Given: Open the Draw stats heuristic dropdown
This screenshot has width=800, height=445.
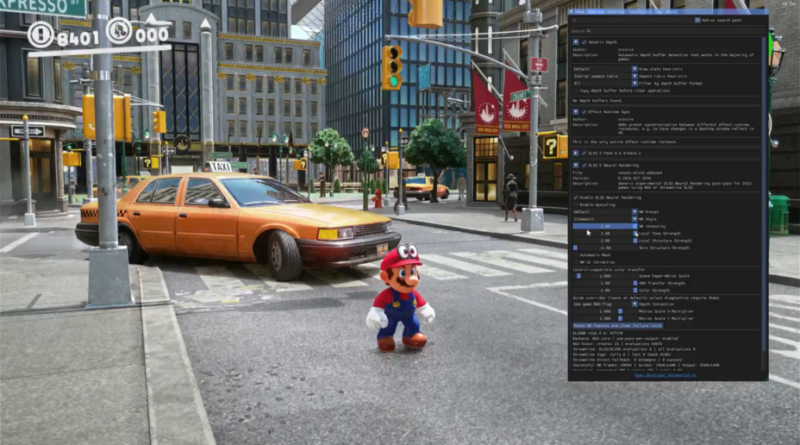Looking at the screenshot, I should [605, 69].
